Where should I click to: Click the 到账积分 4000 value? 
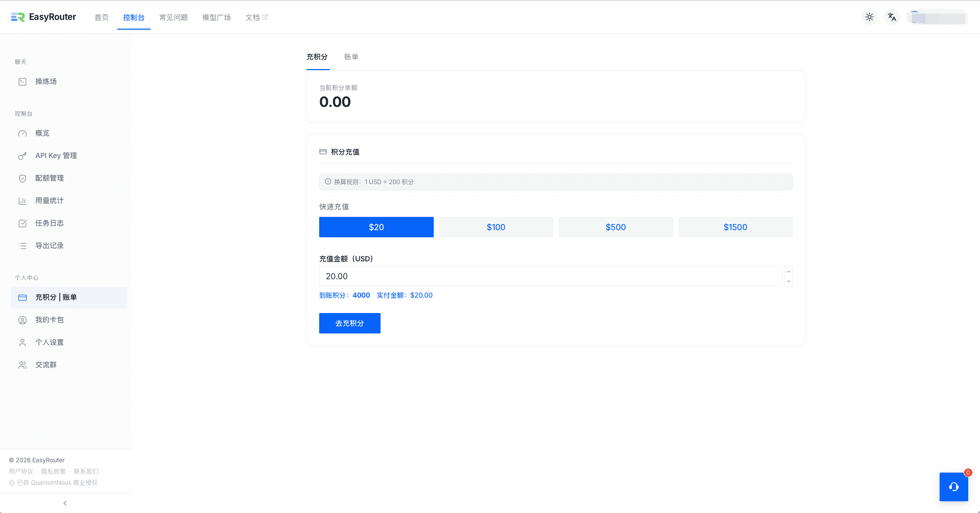361,295
